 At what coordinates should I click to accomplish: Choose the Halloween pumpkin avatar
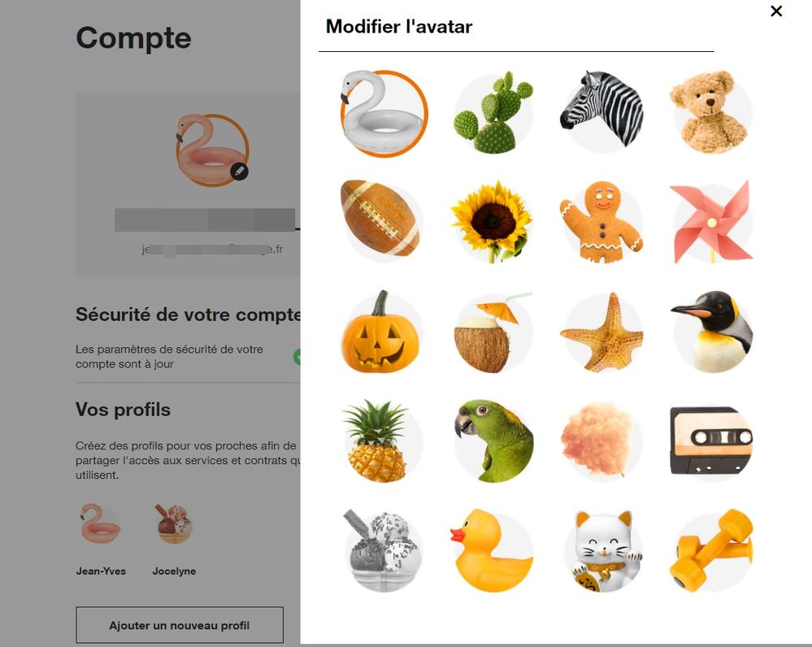pyautogui.click(x=380, y=332)
